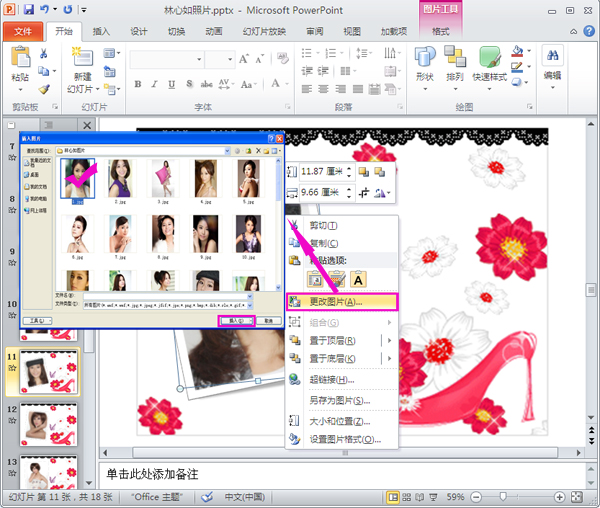Click the Undo arrow icon
The height and width of the screenshot is (508, 600).
click(44, 9)
